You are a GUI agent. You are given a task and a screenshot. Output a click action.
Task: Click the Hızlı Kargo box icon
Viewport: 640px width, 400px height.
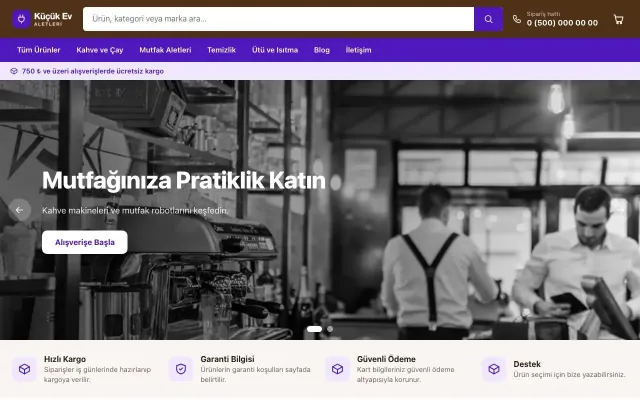(24, 369)
